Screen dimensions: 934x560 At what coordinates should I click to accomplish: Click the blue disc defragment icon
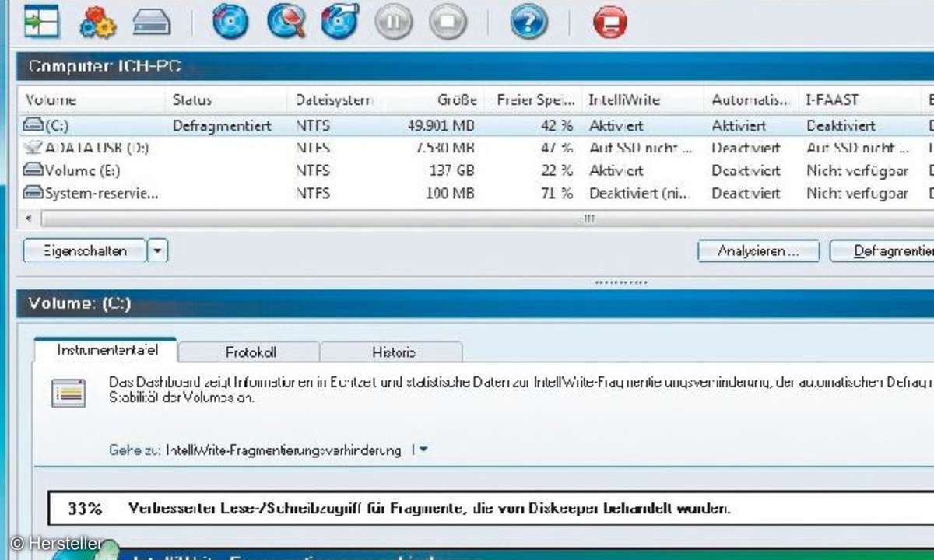231,22
